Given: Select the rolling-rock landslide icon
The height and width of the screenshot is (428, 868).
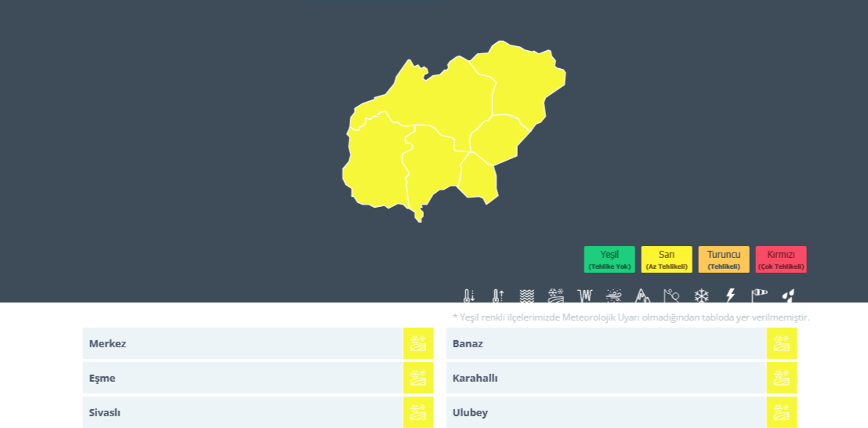Looking at the screenshot, I should [671, 296].
